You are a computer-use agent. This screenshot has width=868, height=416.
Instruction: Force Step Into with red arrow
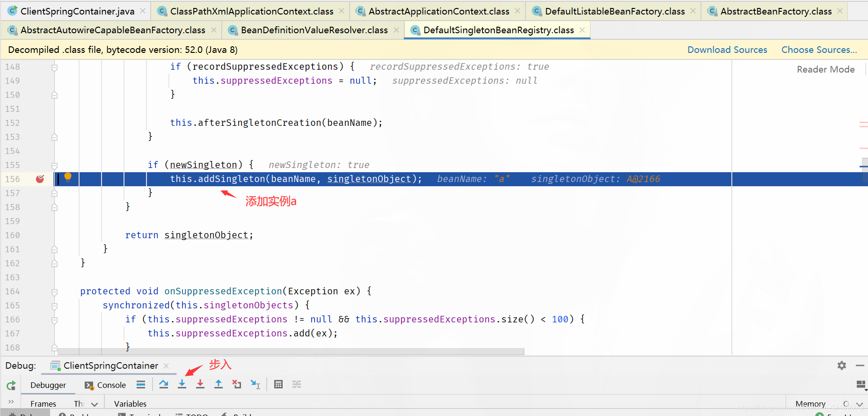click(x=200, y=385)
